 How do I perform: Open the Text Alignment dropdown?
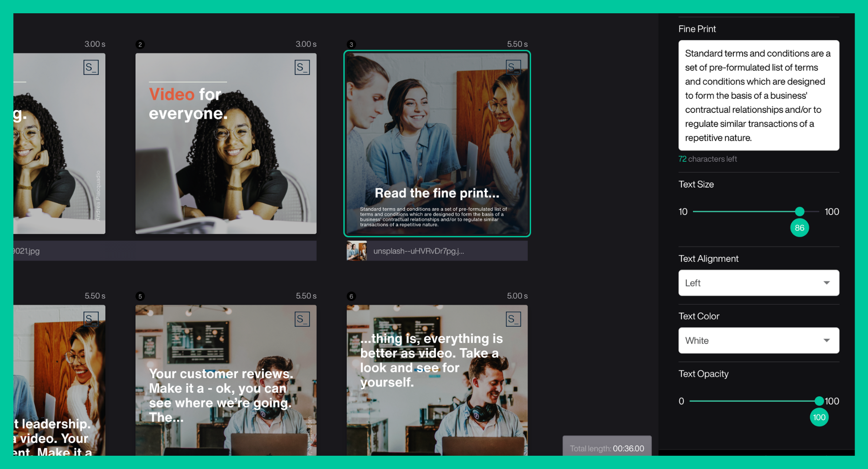click(x=758, y=283)
